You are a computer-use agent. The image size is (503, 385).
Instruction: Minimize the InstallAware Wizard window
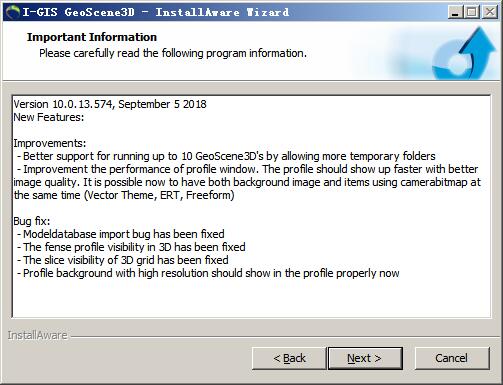pos(455,12)
